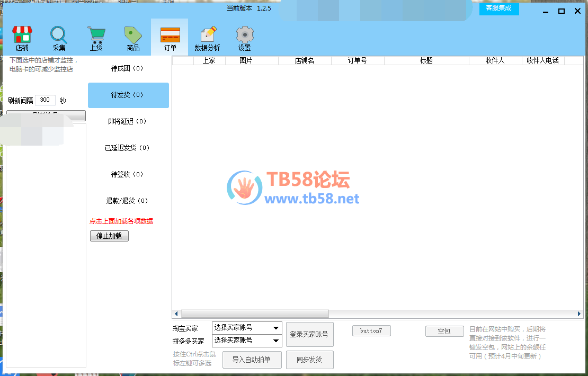Viewport: 588px width, 376px height.
Task: Click the button7 button
Action: click(x=371, y=330)
